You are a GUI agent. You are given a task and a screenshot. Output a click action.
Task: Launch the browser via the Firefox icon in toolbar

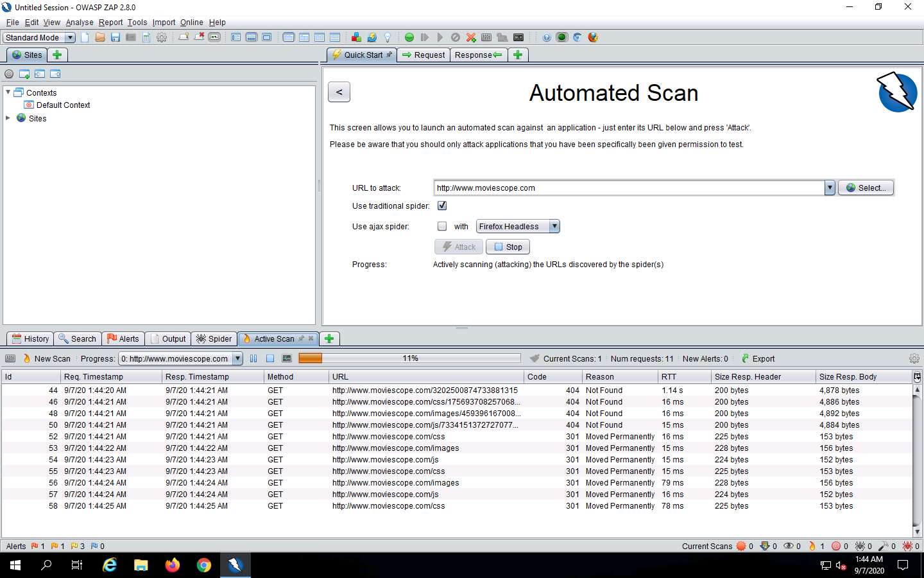pos(592,37)
